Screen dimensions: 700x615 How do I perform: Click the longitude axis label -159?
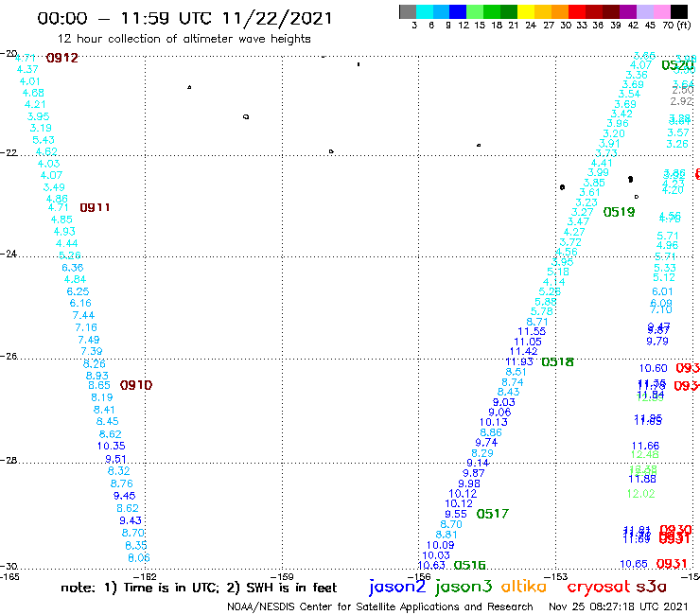(282, 576)
